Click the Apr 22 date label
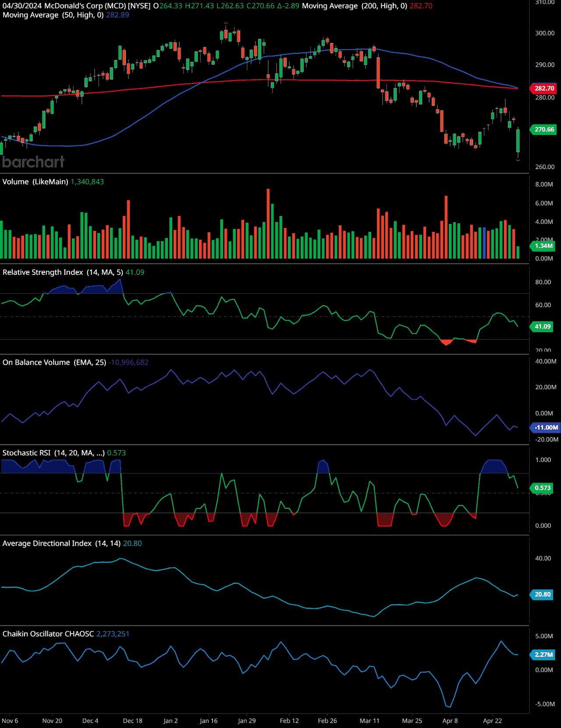 pos(493,721)
